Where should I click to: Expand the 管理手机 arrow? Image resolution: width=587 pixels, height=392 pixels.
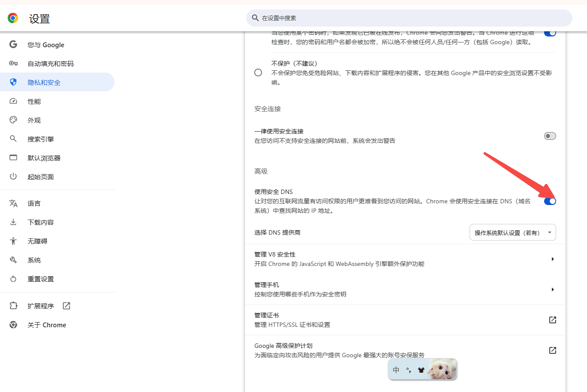[553, 289]
